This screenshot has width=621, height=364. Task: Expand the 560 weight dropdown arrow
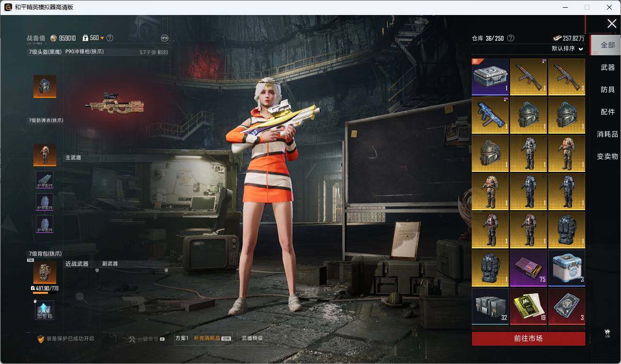pyautogui.click(x=102, y=38)
